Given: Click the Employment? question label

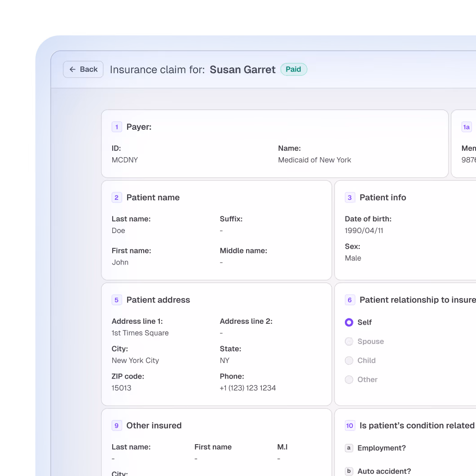Looking at the screenshot, I should point(382,448).
